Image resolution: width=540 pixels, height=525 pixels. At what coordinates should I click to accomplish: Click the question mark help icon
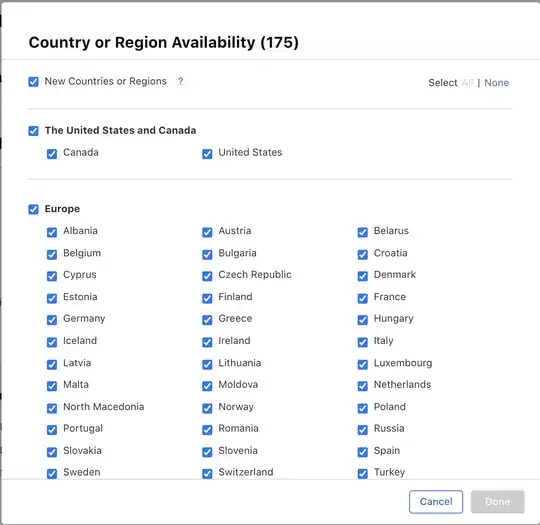[x=180, y=82]
